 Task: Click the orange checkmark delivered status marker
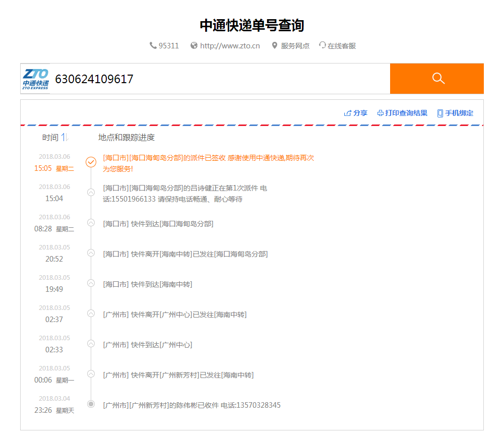click(91, 162)
